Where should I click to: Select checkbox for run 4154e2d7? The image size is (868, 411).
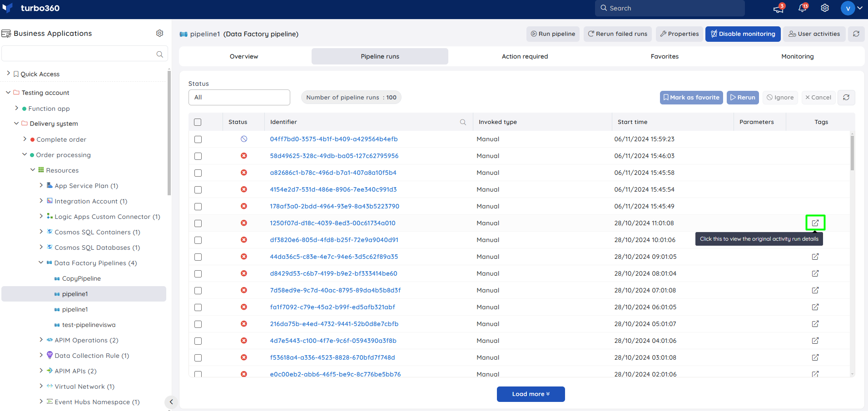tap(198, 190)
